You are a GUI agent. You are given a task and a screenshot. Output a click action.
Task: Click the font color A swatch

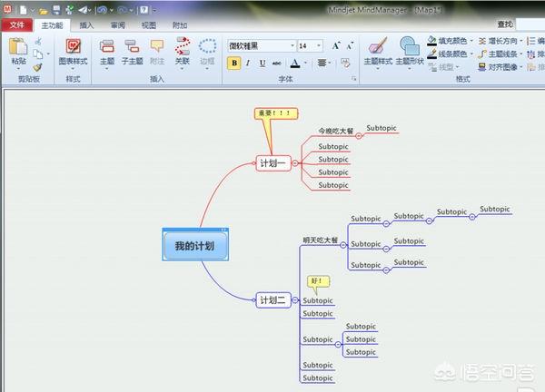pyautogui.click(x=295, y=64)
